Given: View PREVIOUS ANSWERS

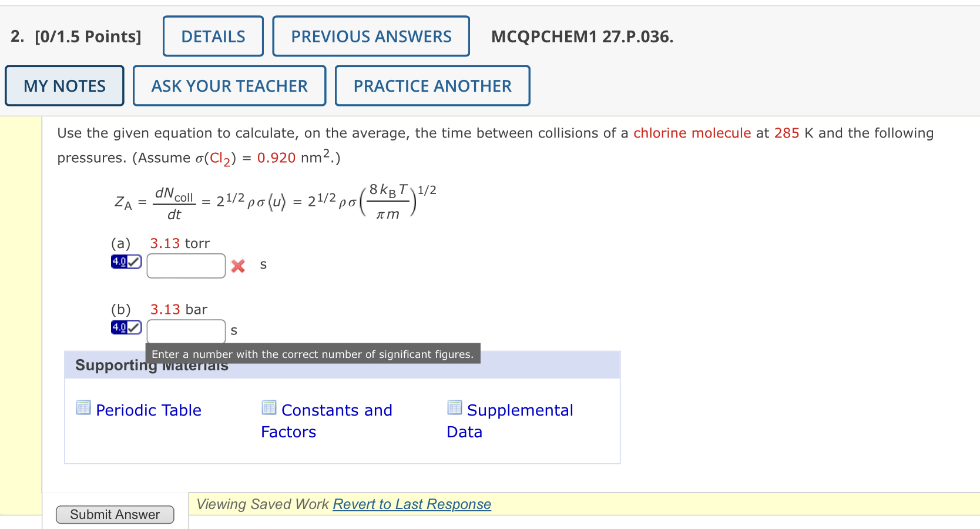Looking at the screenshot, I should 371,36.
